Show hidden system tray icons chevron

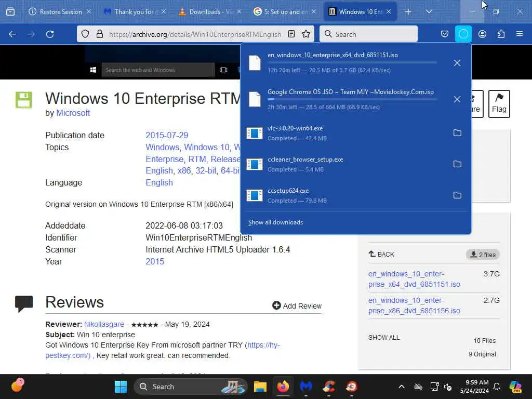click(x=402, y=387)
